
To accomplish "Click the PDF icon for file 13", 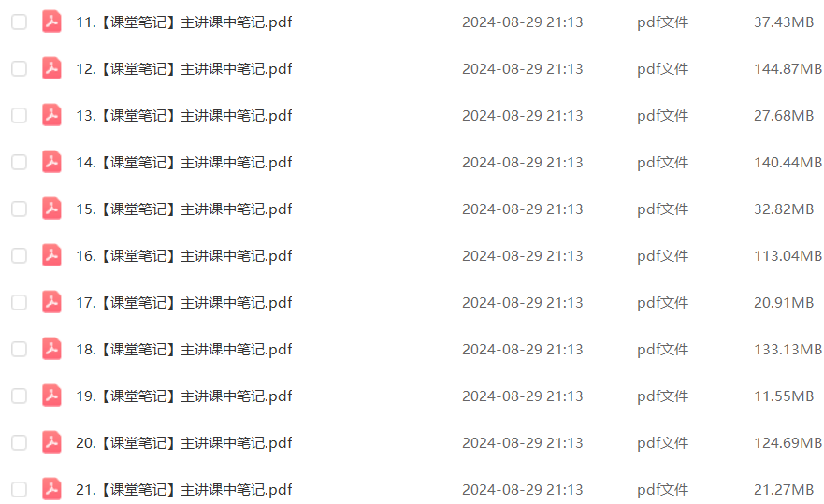I will point(51,115).
